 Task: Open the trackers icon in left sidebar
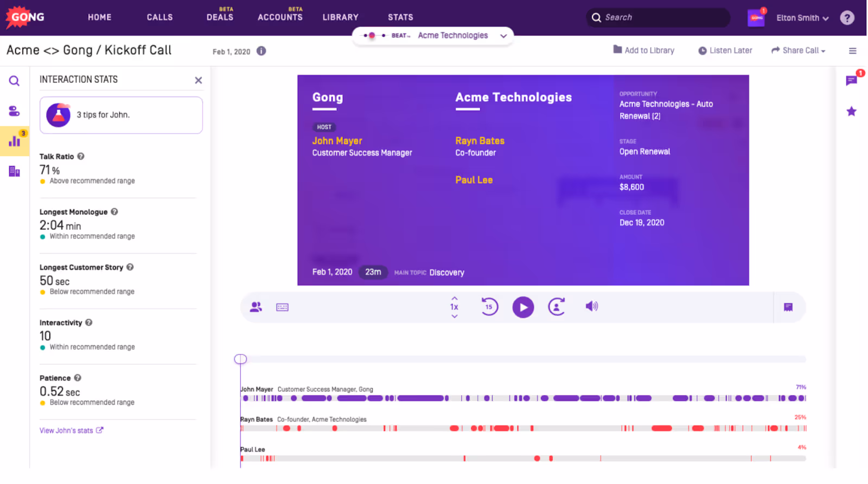coord(15,111)
